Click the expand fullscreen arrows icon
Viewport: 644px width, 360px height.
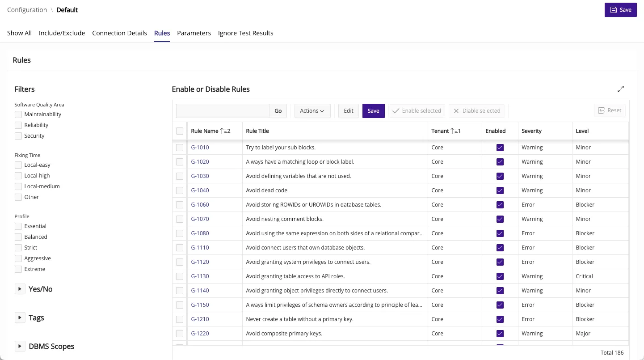coord(621,89)
